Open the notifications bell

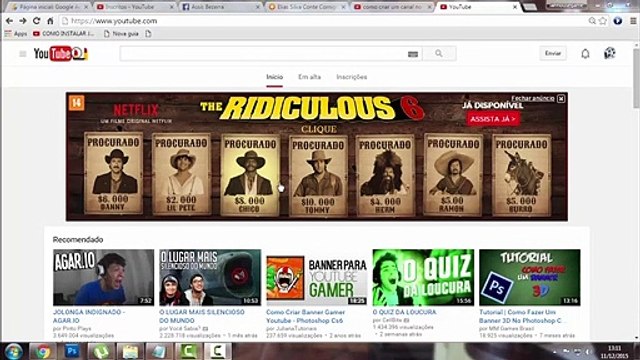point(585,53)
